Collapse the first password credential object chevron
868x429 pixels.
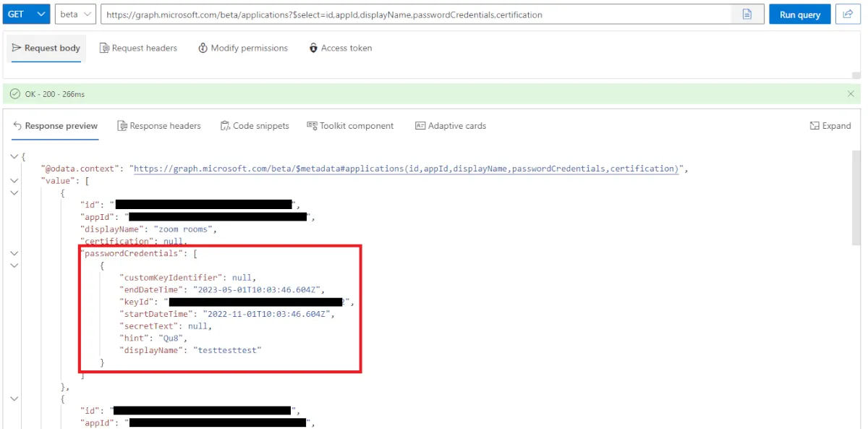14,266
